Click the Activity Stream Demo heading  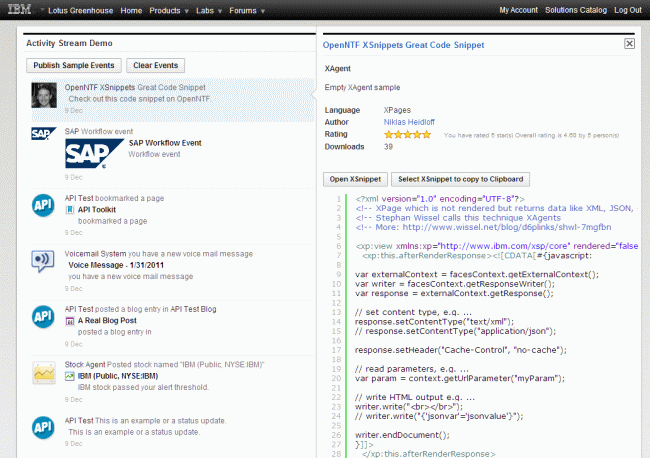click(69, 43)
